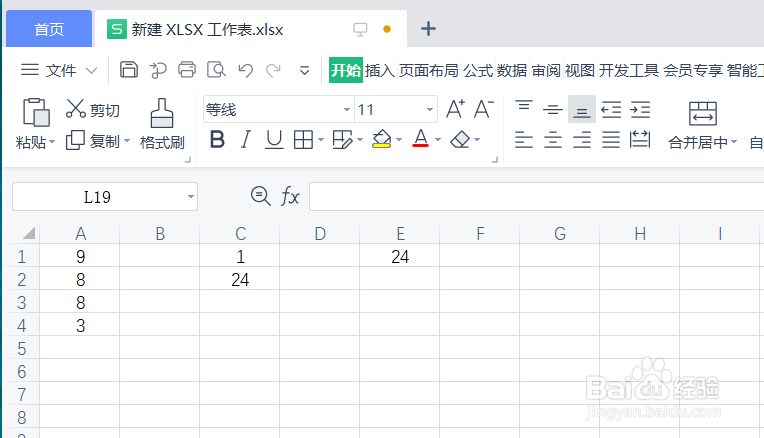This screenshot has width=764, height=438.
Task: Click the cell style pencil-table icon
Action: click(342, 140)
